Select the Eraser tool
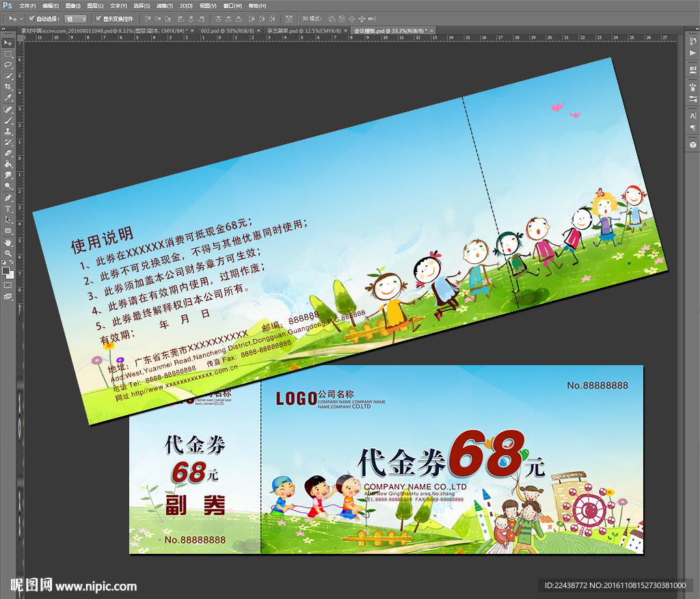 click(x=8, y=153)
